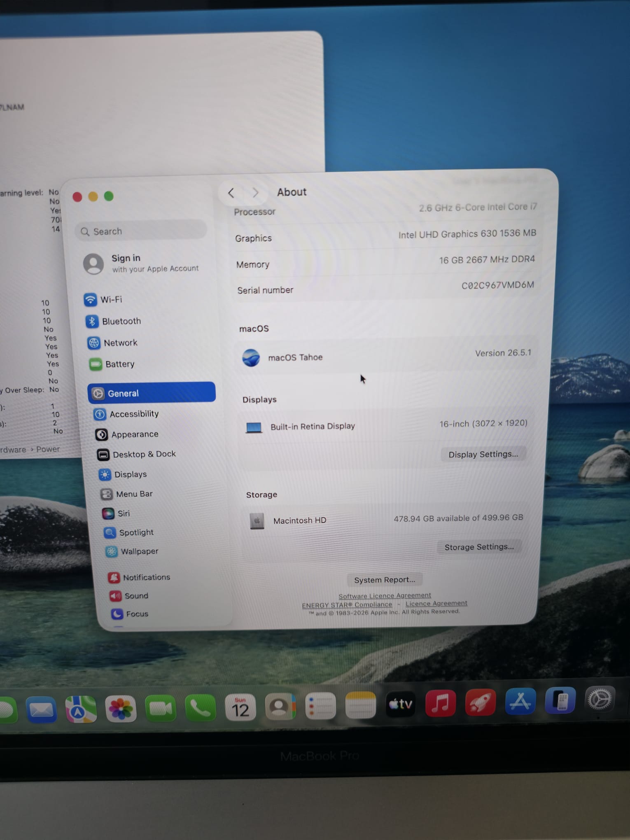Open Menu Bar settings
630x840 pixels.
[126, 494]
